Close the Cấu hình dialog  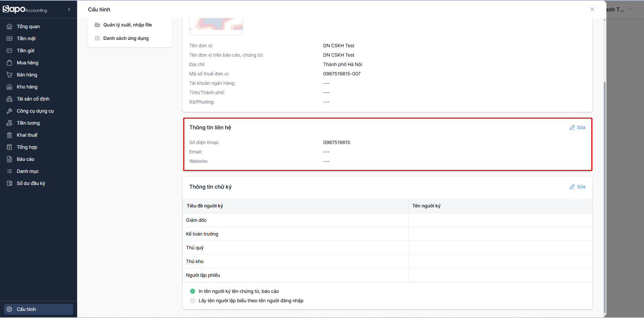592,9
